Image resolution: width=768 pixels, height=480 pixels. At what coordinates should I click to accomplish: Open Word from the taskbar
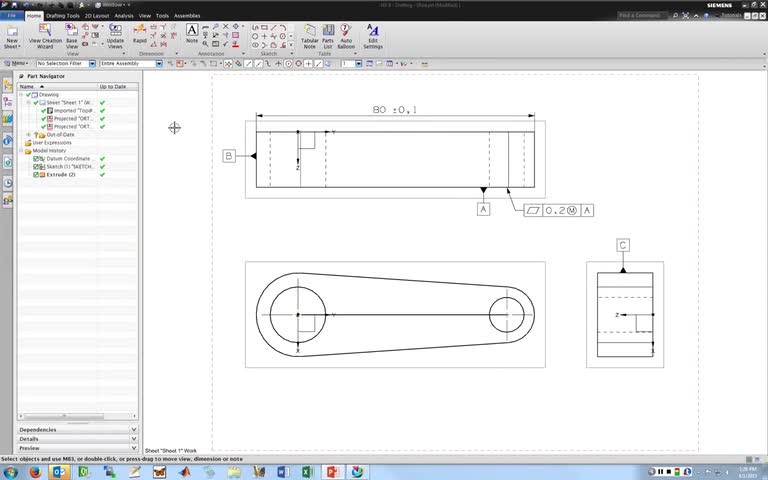[x=283, y=472]
